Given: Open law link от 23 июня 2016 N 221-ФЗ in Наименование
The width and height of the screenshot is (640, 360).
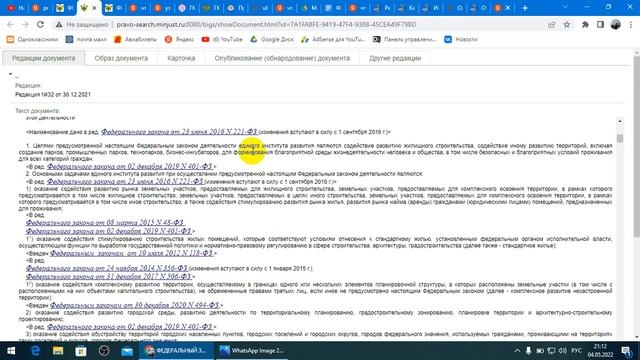Looking at the screenshot, I should (179, 132).
